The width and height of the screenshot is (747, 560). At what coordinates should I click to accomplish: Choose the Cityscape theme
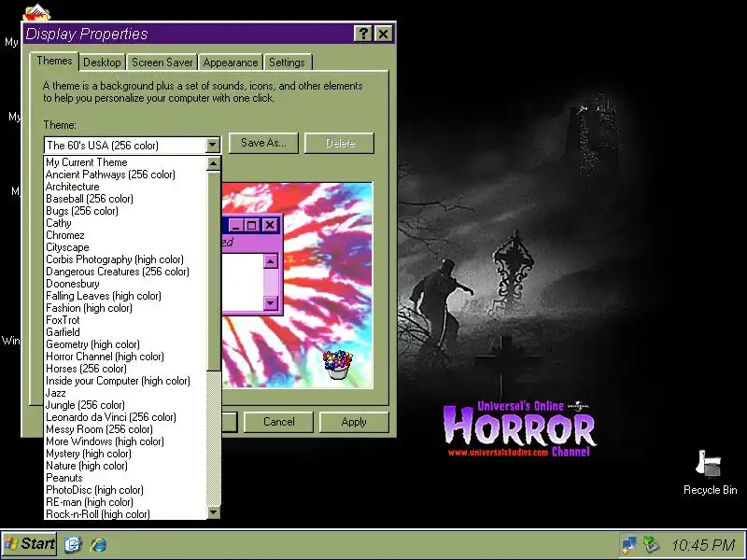point(125,247)
